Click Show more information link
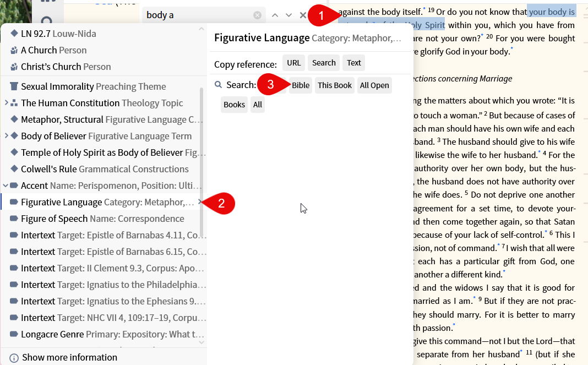 click(69, 357)
